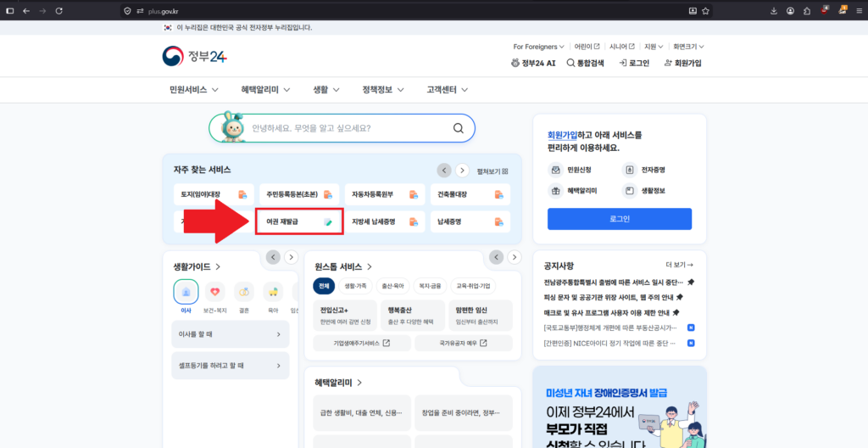Select 결혼 life guide icon
868x448 pixels.
coord(244,292)
